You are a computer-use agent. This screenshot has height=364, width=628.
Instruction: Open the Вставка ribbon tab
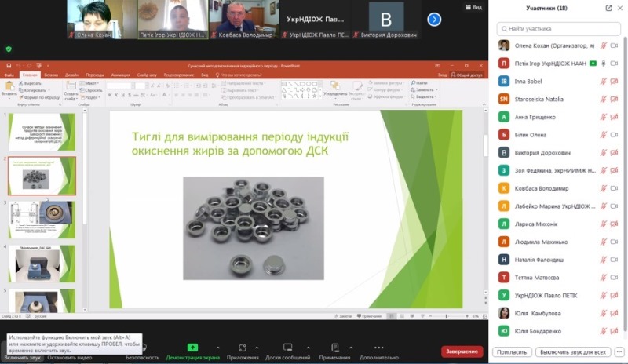click(51, 75)
